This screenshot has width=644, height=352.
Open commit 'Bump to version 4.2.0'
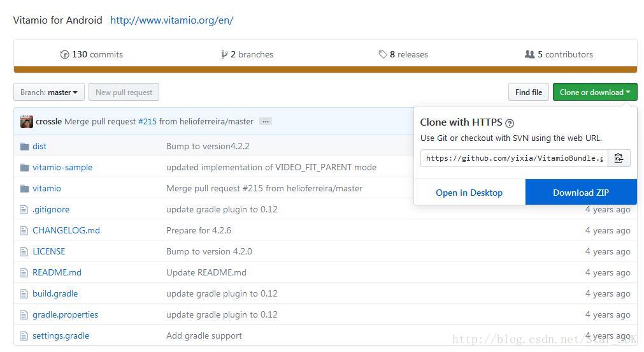[209, 251]
